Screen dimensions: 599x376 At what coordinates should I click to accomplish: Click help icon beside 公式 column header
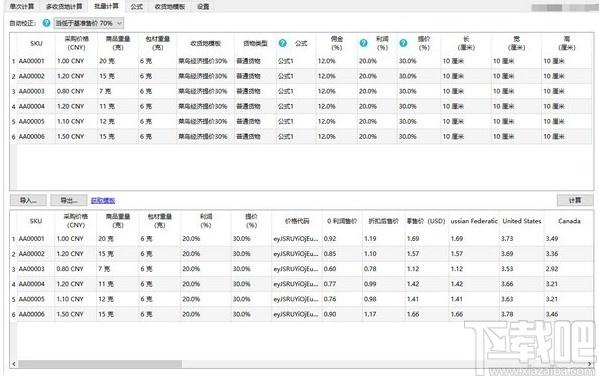[283, 43]
